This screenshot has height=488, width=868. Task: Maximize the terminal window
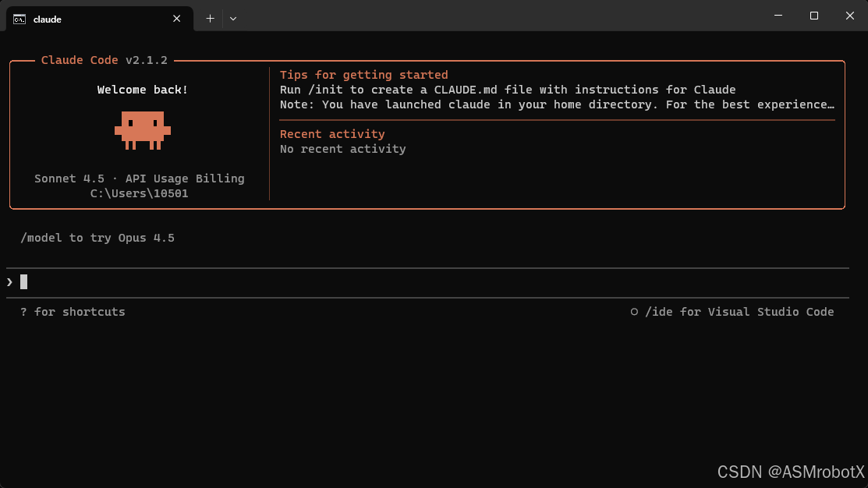[x=813, y=16]
